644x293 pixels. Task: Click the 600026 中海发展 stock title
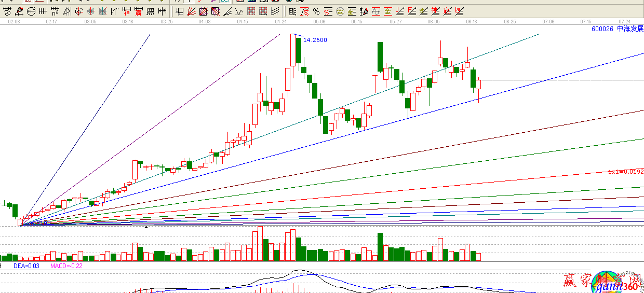pyautogui.click(x=617, y=29)
